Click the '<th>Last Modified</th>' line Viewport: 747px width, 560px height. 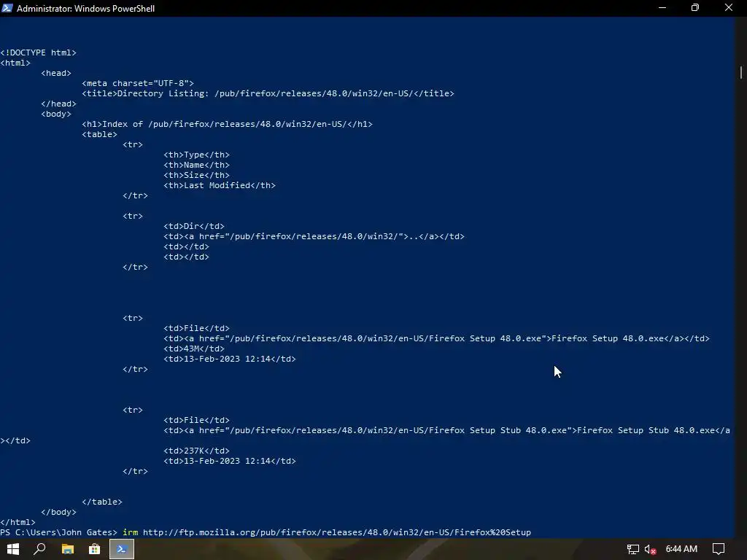219,185
